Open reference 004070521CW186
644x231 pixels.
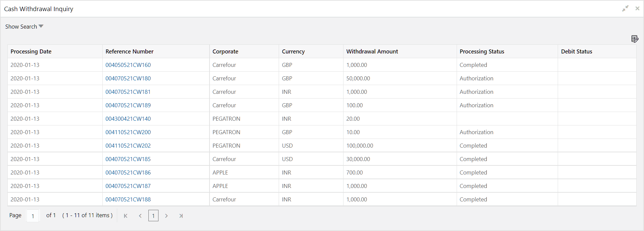[x=128, y=172]
